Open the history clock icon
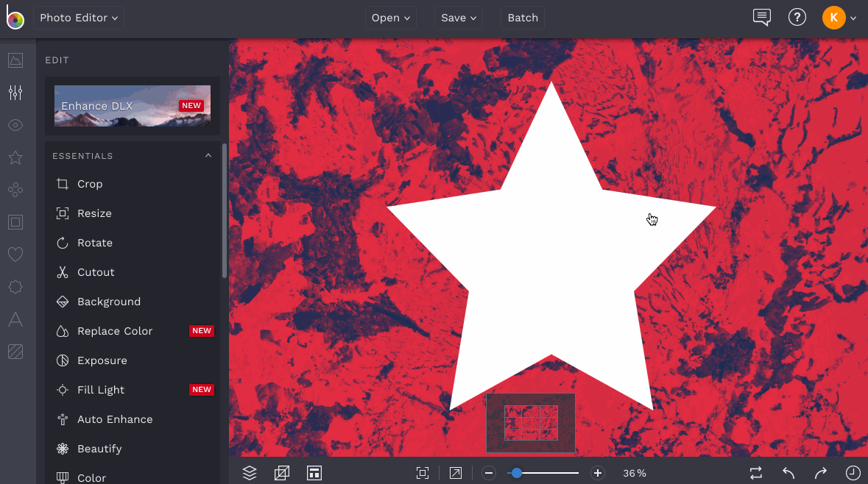The width and height of the screenshot is (868, 484). coord(853,473)
